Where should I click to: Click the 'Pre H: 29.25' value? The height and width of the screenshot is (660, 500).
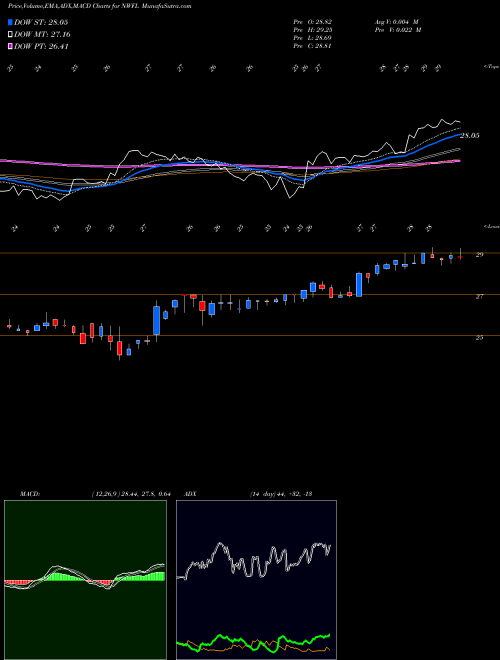(x=313, y=30)
